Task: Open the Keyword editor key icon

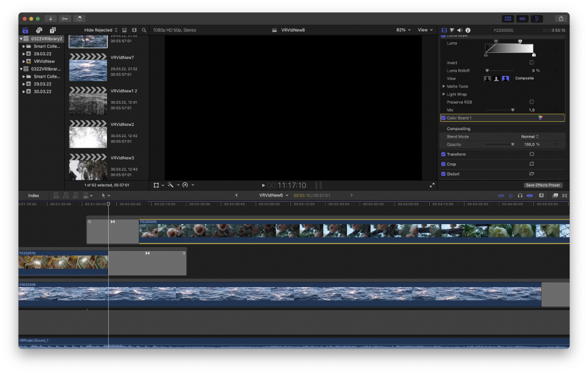Action: point(65,19)
